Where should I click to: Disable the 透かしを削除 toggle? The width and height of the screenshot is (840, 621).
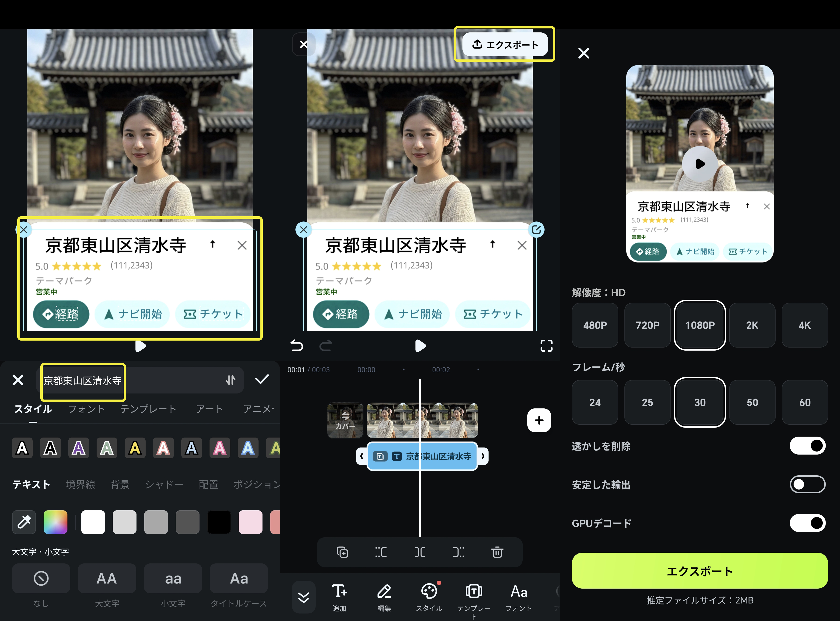click(808, 446)
